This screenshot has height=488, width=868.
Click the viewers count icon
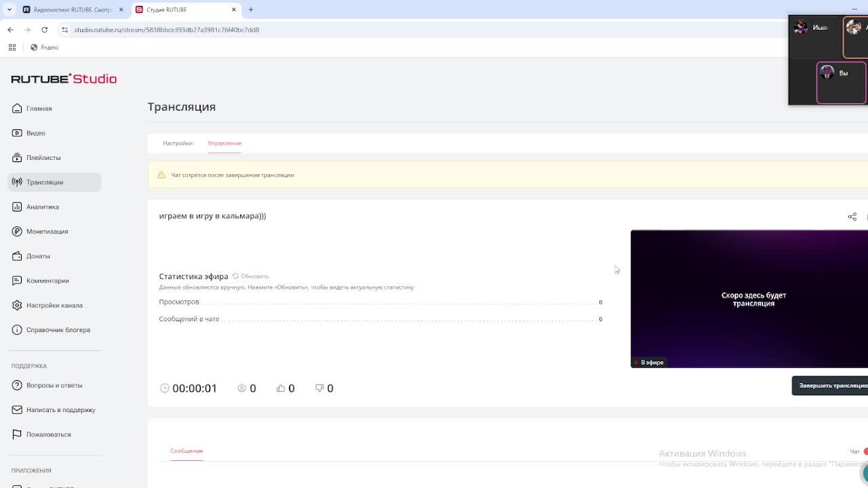(242, 388)
